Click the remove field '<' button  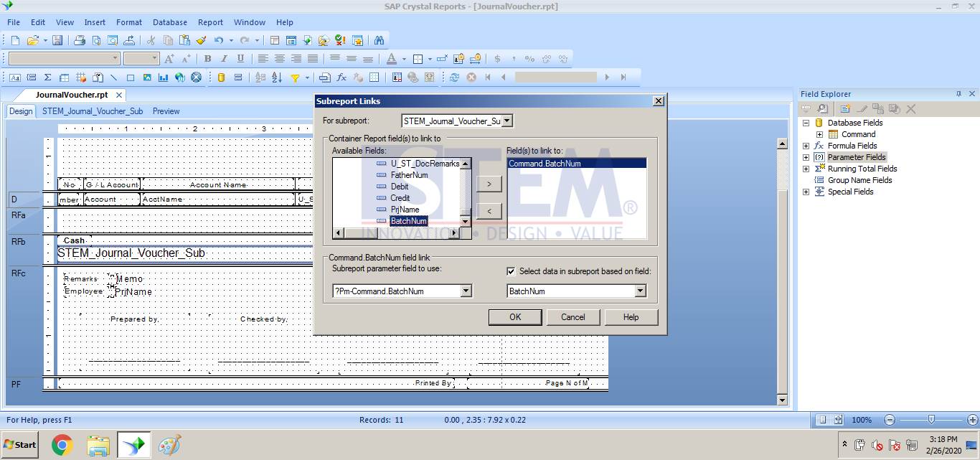click(489, 211)
